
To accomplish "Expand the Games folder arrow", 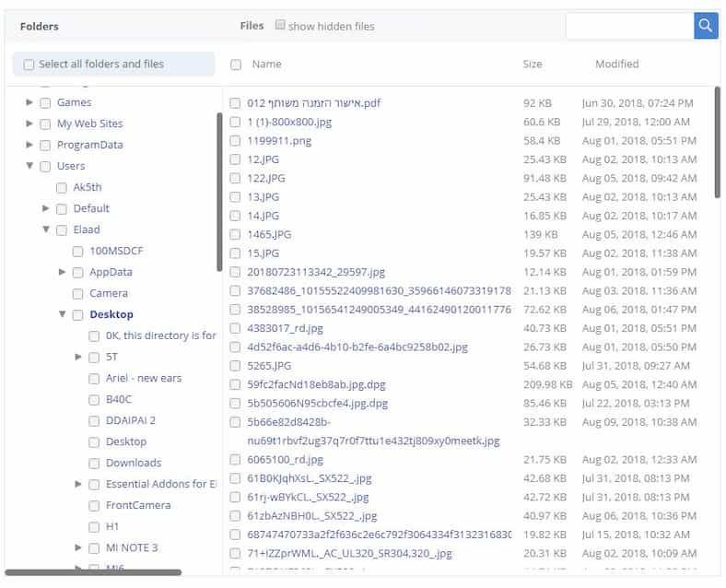I will tap(29, 102).
